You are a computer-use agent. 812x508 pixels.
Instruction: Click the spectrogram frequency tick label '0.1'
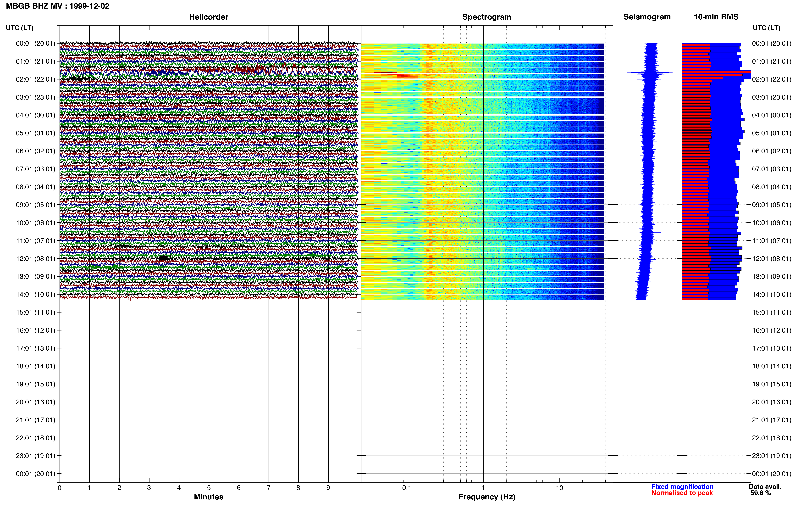tap(407, 487)
